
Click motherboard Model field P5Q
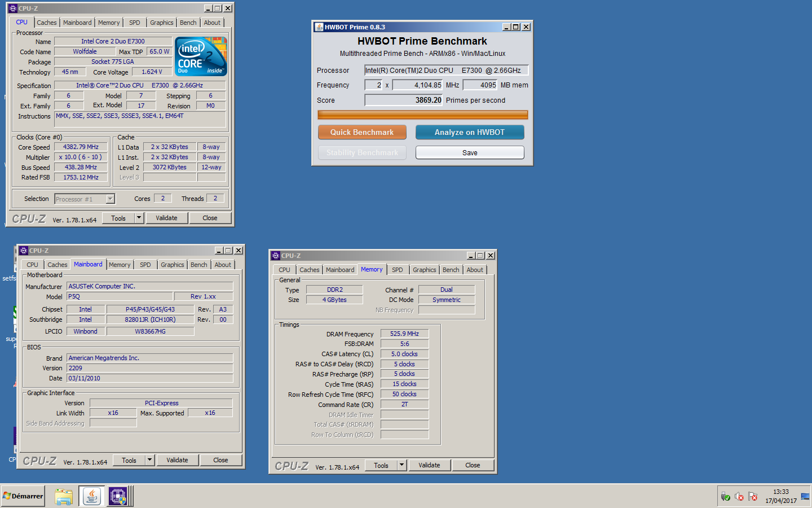coord(119,296)
